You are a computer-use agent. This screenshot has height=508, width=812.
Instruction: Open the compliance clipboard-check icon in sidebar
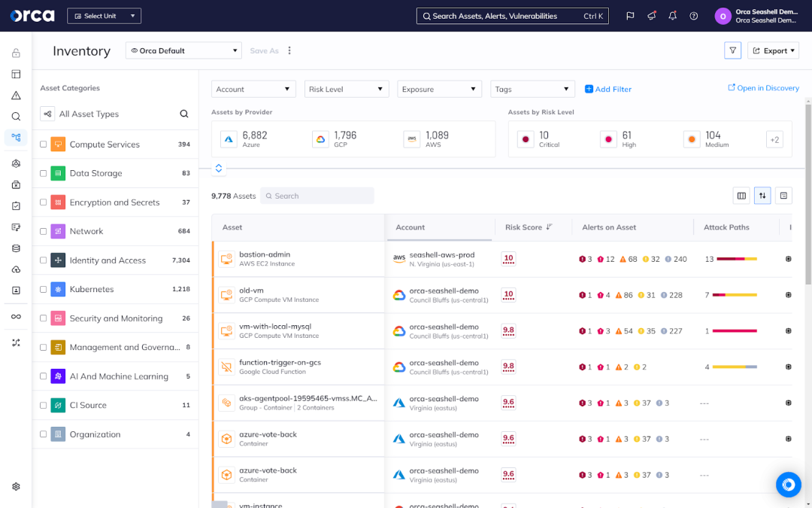(x=16, y=205)
